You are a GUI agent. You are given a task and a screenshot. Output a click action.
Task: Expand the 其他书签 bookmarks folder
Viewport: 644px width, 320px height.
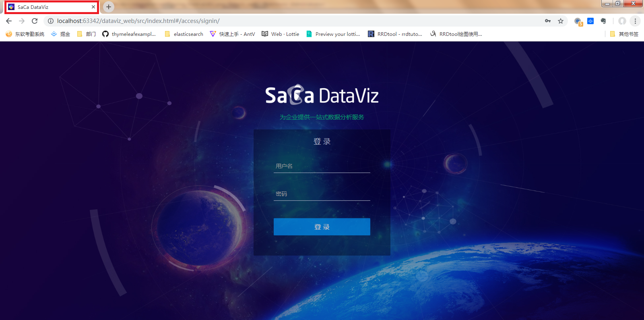coord(624,34)
